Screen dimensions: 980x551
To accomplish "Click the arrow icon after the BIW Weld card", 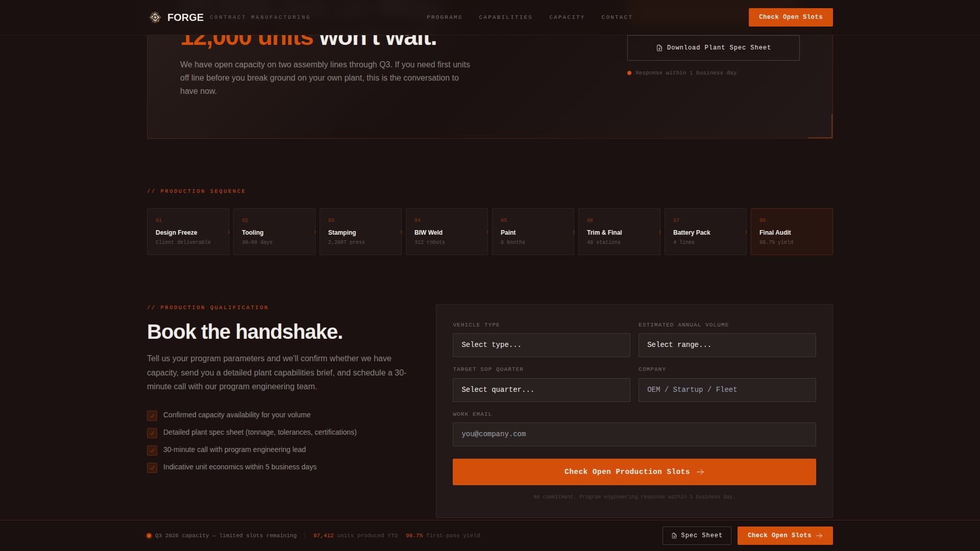I will click(x=488, y=232).
